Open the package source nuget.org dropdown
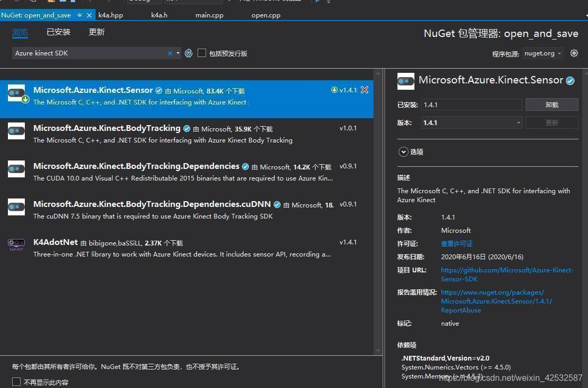The width and height of the screenshot is (588, 388). click(x=543, y=53)
